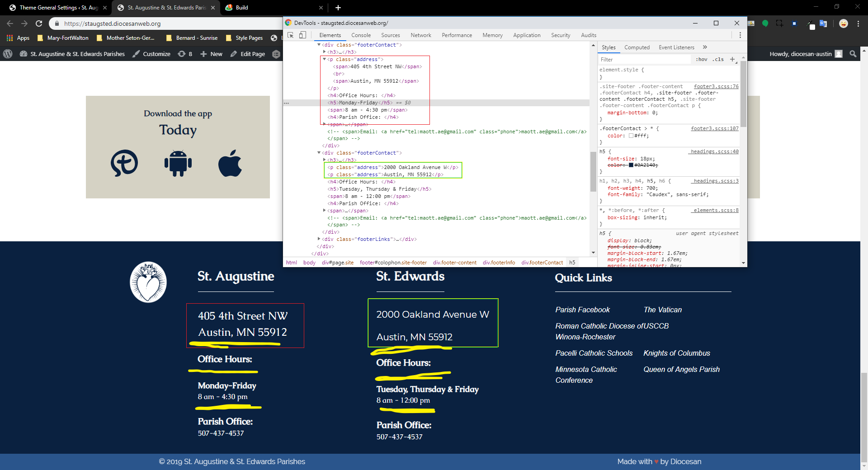Click the admin bar search magnifier icon
Screen dimensions: 868x470
(x=853, y=54)
